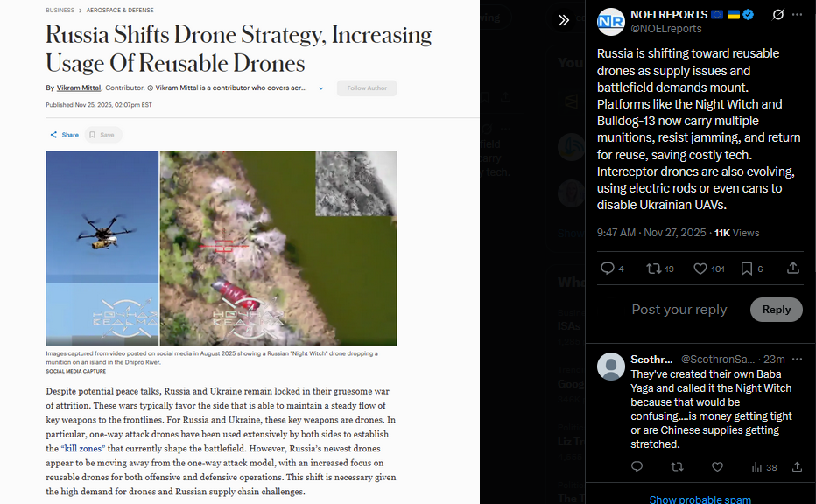Click the Scothr... display name
The image size is (816, 504).
[x=651, y=360]
